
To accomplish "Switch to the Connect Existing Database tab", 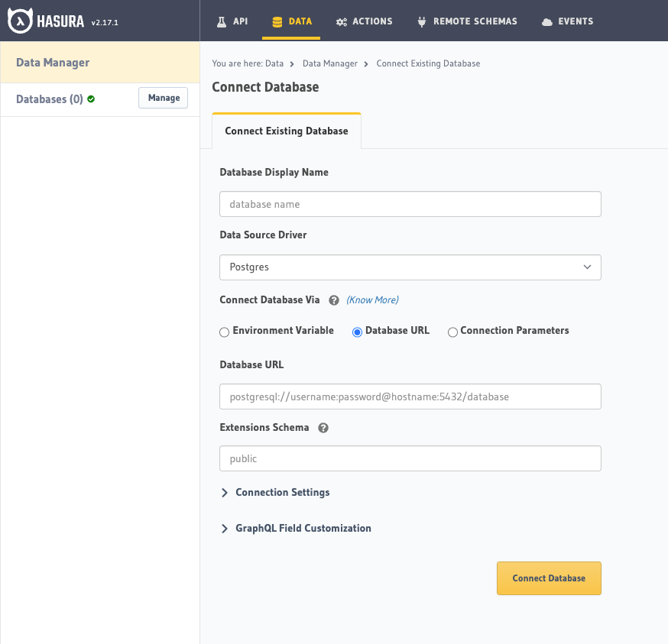I will point(287,131).
